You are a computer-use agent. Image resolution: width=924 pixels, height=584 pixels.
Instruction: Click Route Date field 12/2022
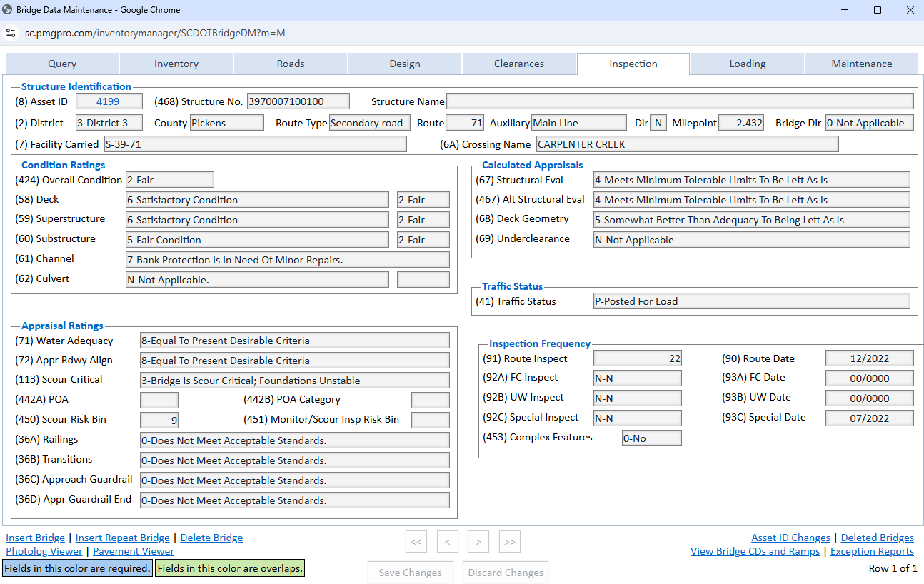click(870, 358)
